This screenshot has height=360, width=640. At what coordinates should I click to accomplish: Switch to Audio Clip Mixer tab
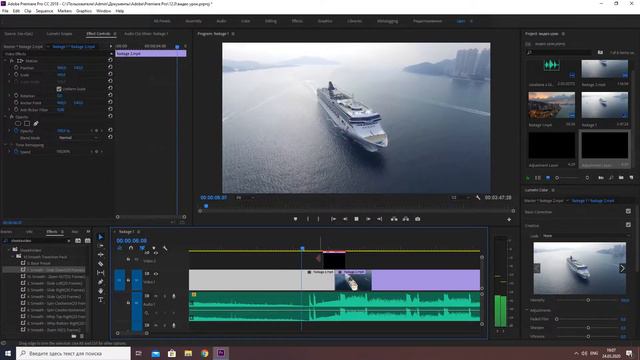pyautogui.click(x=146, y=34)
